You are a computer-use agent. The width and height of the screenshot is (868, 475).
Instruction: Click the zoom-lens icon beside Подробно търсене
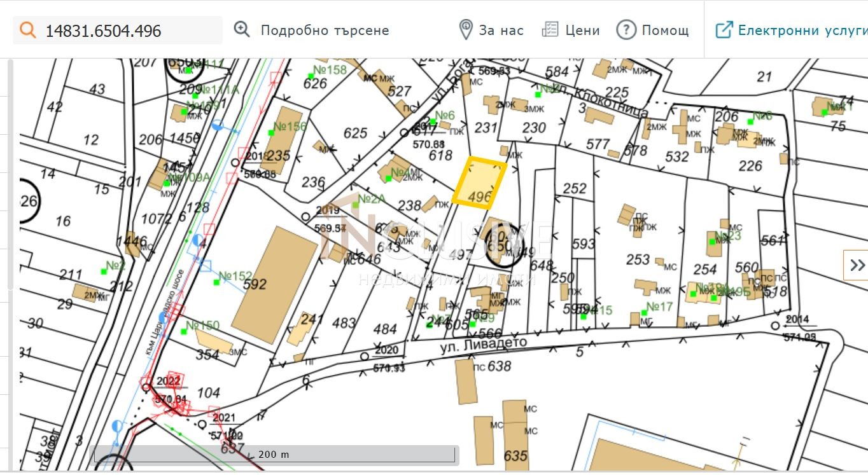tap(241, 29)
